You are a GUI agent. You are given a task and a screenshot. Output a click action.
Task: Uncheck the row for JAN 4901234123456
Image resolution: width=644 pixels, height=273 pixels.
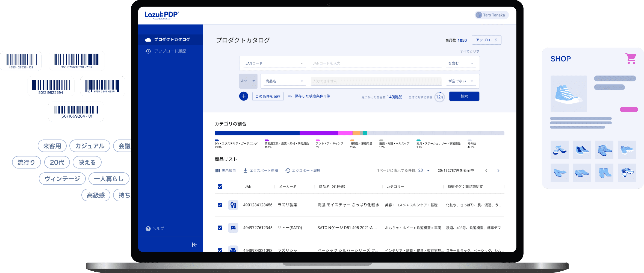point(220,205)
